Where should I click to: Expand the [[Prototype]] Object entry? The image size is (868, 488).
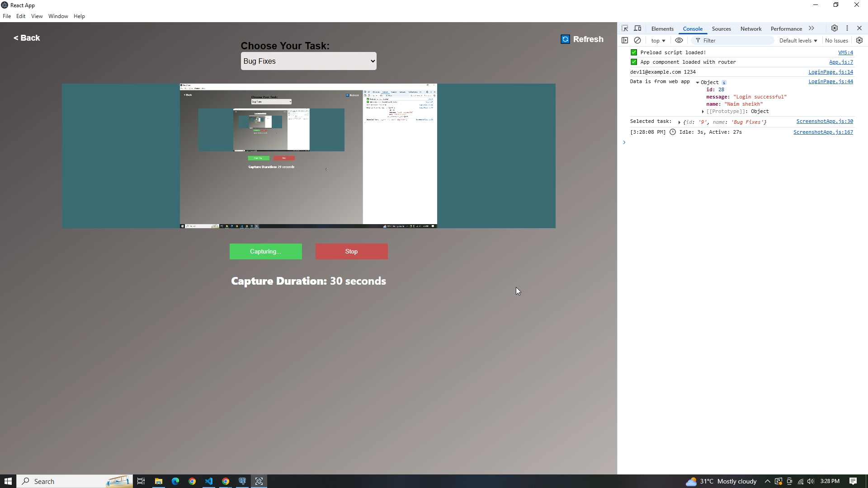click(703, 112)
